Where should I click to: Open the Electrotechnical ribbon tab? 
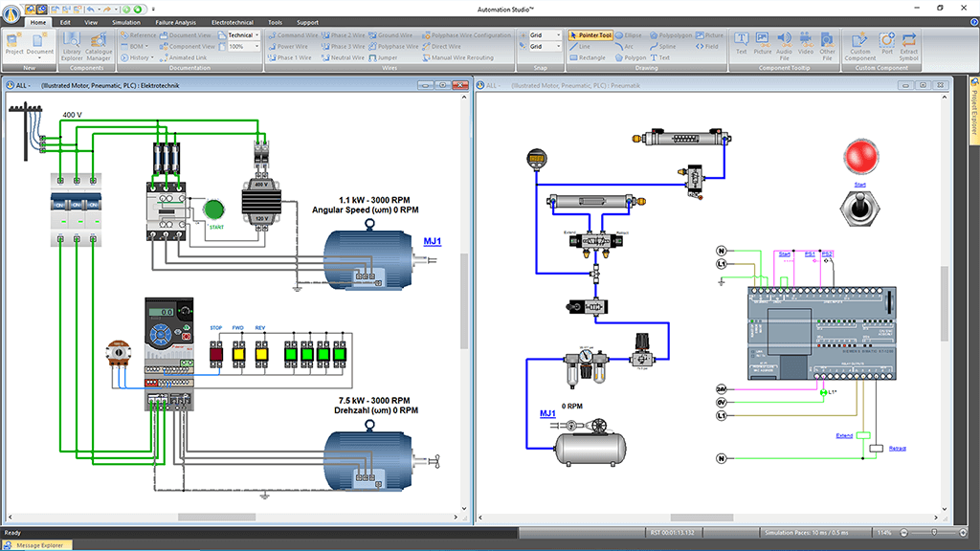coord(232,21)
